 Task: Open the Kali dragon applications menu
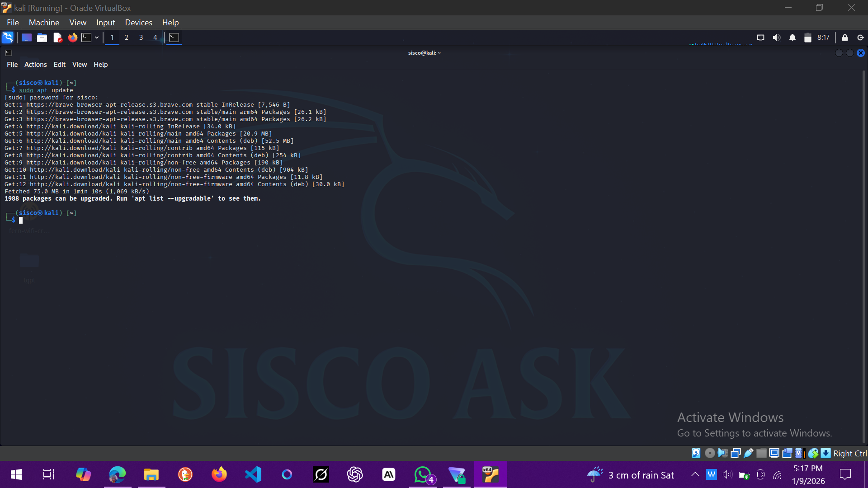(x=8, y=38)
